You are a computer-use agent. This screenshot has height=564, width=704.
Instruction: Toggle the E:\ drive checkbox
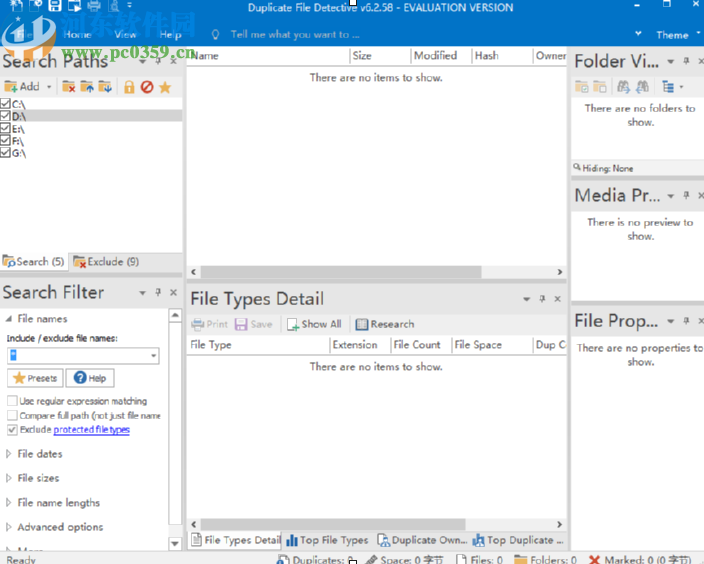tap(5, 128)
